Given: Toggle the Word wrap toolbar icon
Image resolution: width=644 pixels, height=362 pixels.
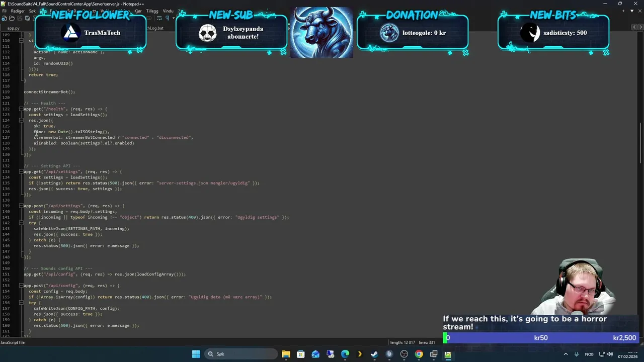Looking at the screenshot, I should click(x=159, y=18).
